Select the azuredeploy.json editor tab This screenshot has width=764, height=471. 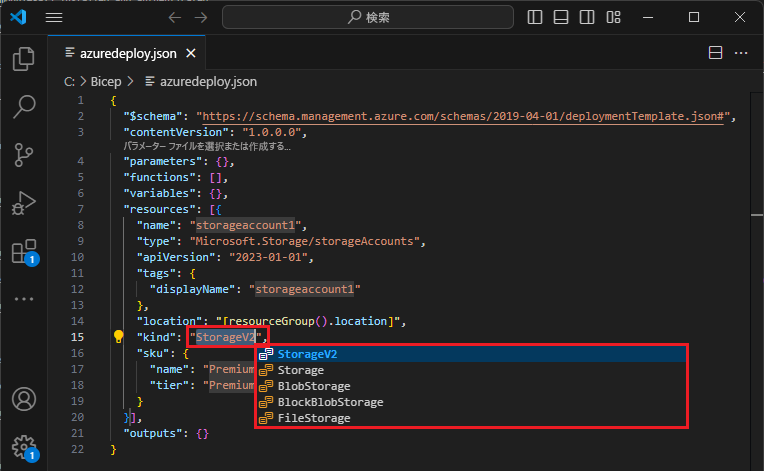(128, 53)
